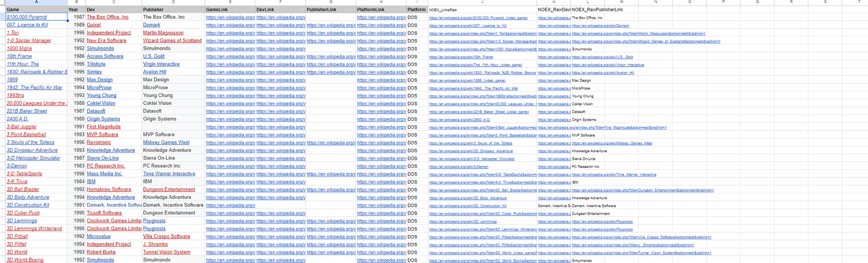Click the 3-Ball Juggler link
The height and width of the screenshot is (263, 868).
point(22,127)
